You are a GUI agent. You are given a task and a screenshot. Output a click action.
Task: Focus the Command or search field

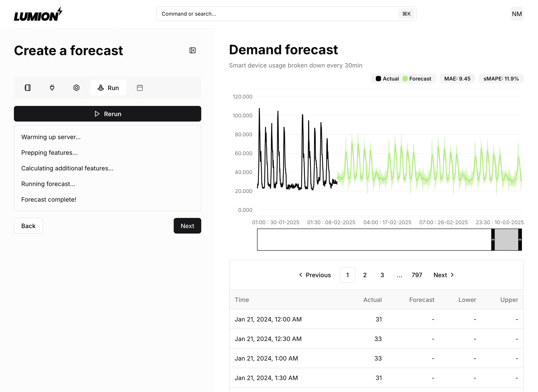286,14
